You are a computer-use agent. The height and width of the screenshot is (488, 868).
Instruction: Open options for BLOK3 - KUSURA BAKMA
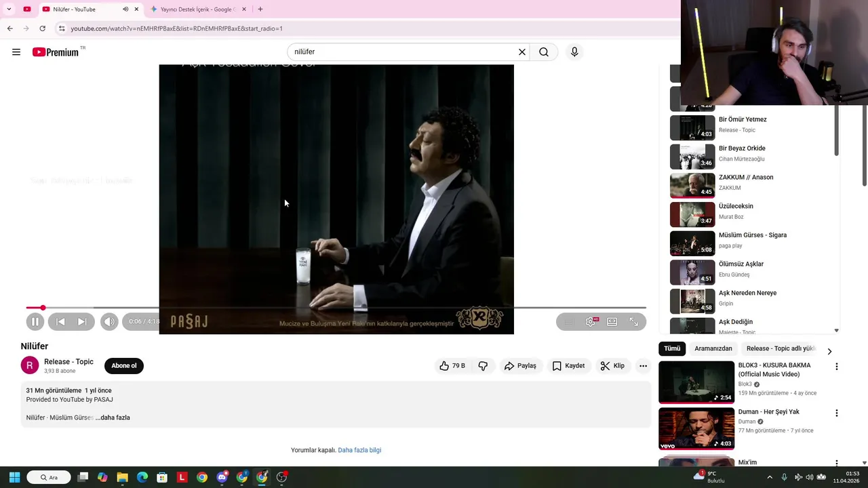tap(836, 367)
